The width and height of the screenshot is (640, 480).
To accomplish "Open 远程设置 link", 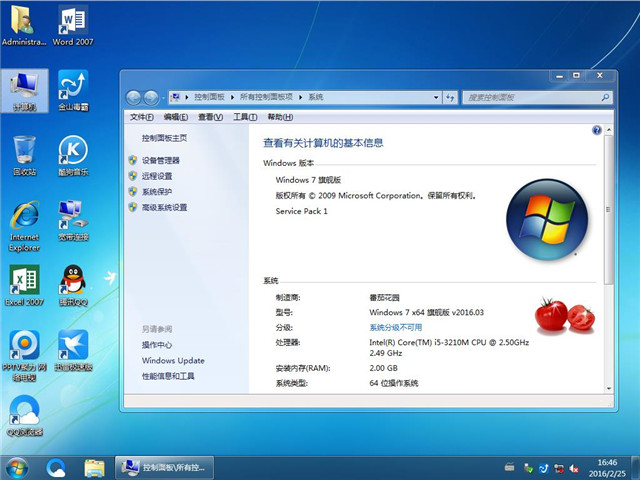I will (157, 176).
